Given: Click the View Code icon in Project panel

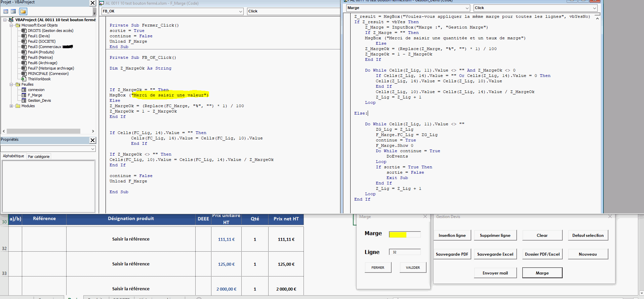Looking at the screenshot, I should 6,11.
